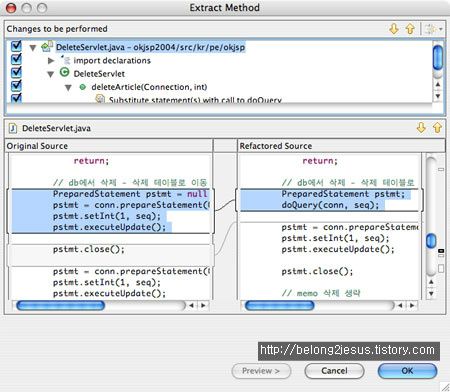Click the Cancel button

coord(334,371)
